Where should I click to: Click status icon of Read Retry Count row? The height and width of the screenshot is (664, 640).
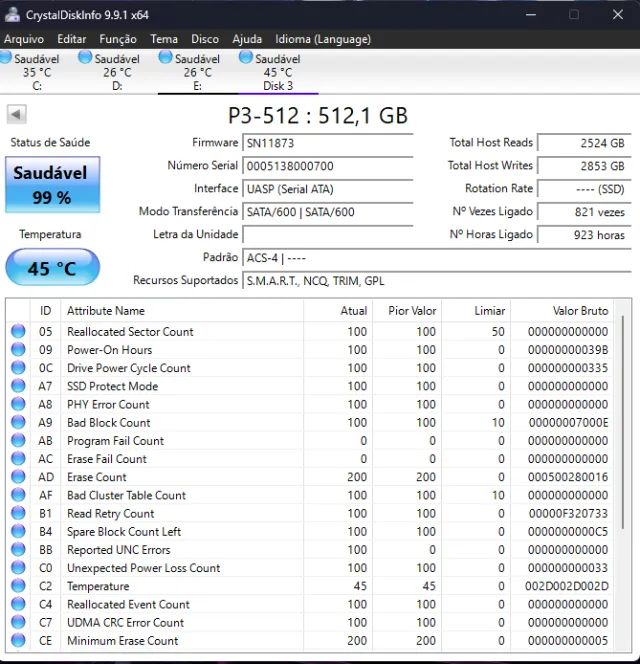coord(18,513)
